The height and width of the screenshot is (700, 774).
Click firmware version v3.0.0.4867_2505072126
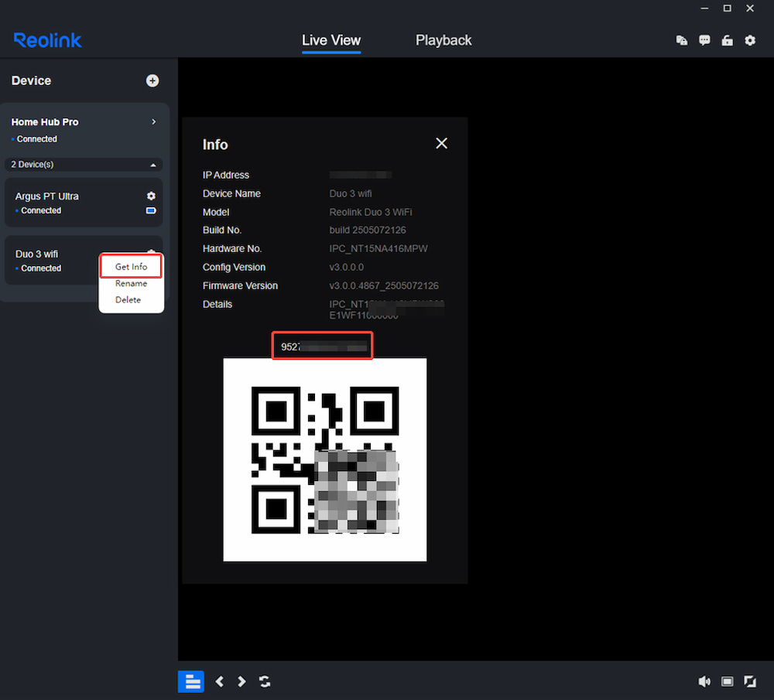click(384, 285)
